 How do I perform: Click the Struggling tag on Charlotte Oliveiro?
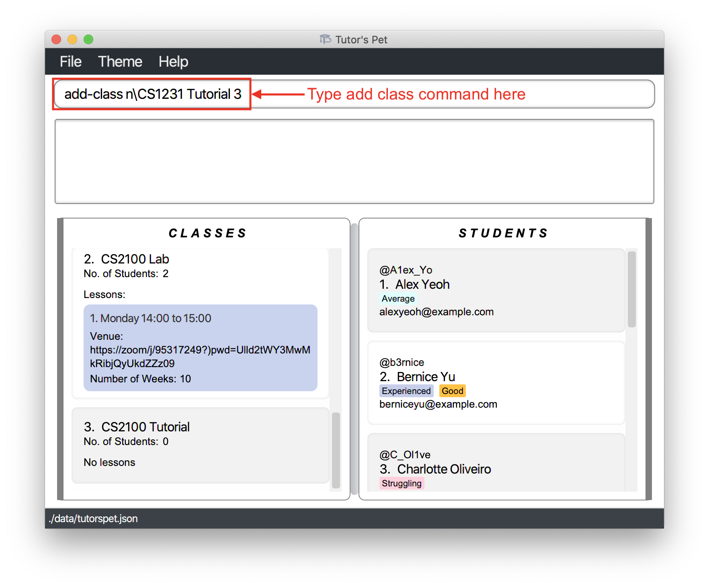tap(402, 483)
